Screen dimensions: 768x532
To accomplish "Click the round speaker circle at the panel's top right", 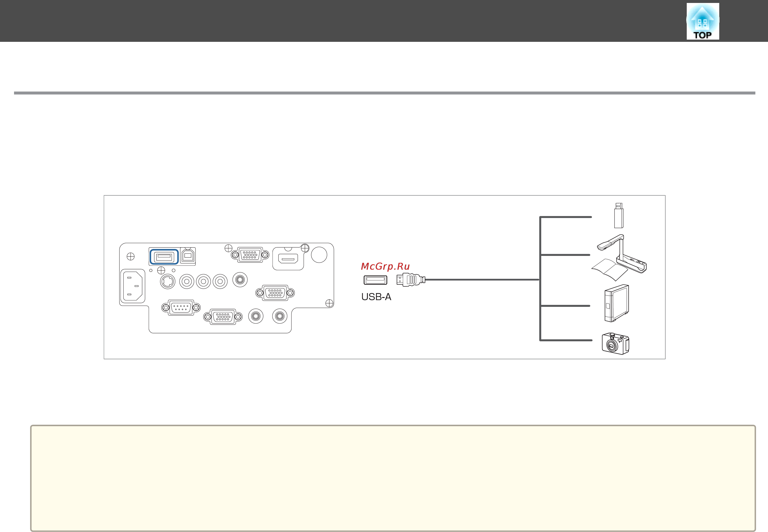I will (x=319, y=255).
